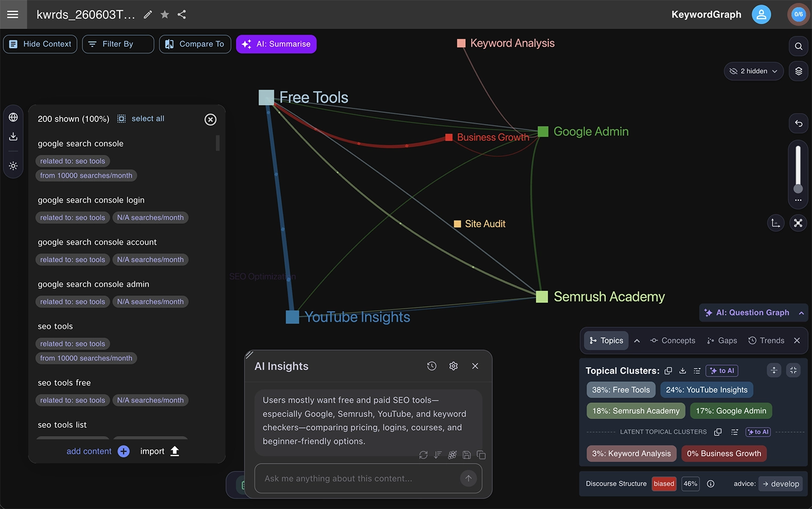Open the Filter By dropdown
Screen dimensions: 812x509
click(118, 44)
